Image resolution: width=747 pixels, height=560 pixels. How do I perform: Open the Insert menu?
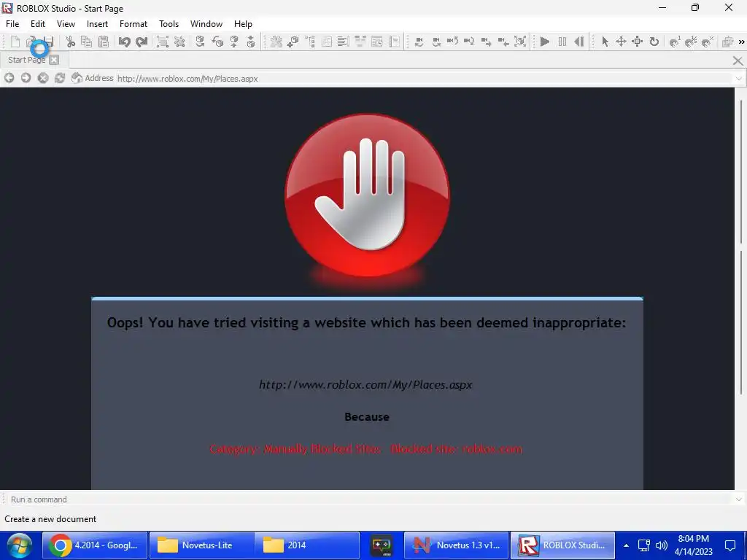(x=97, y=24)
